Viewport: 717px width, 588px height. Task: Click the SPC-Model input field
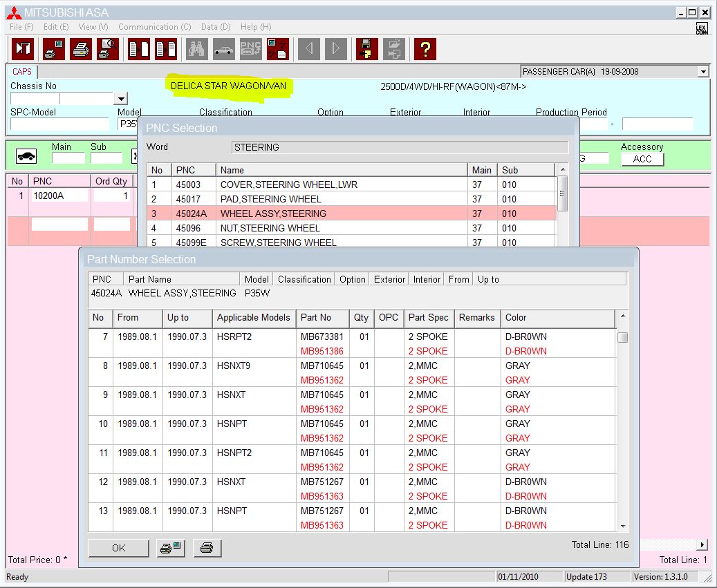pyautogui.click(x=59, y=124)
